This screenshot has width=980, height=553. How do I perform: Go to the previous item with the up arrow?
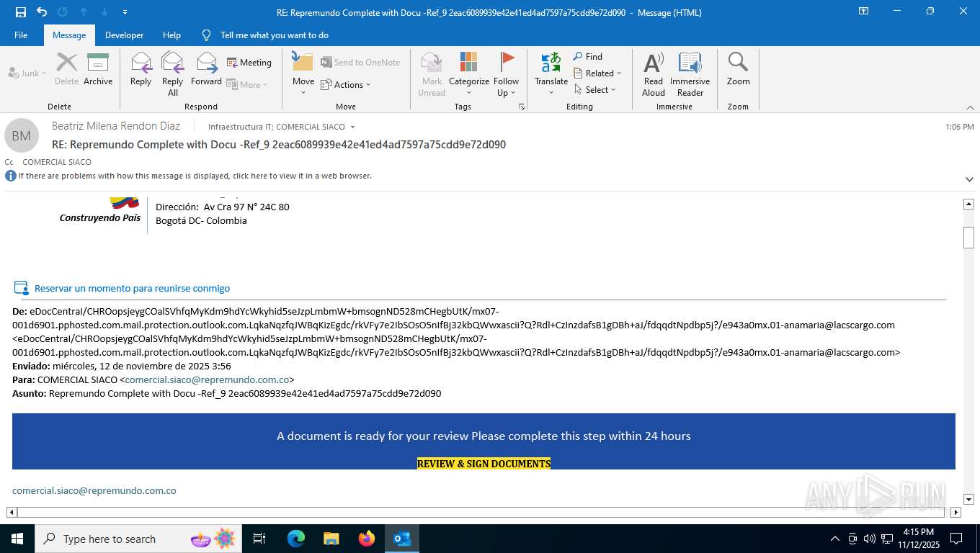pyautogui.click(x=84, y=12)
